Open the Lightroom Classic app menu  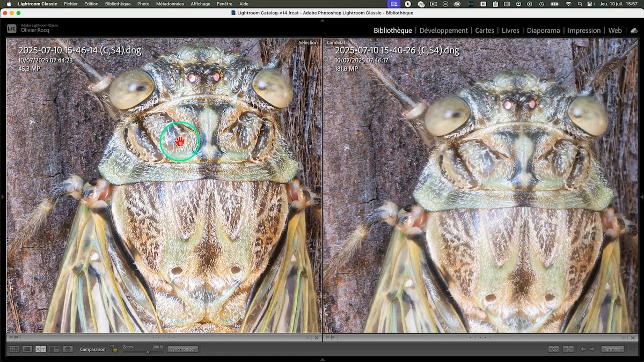[x=37, y=4]
